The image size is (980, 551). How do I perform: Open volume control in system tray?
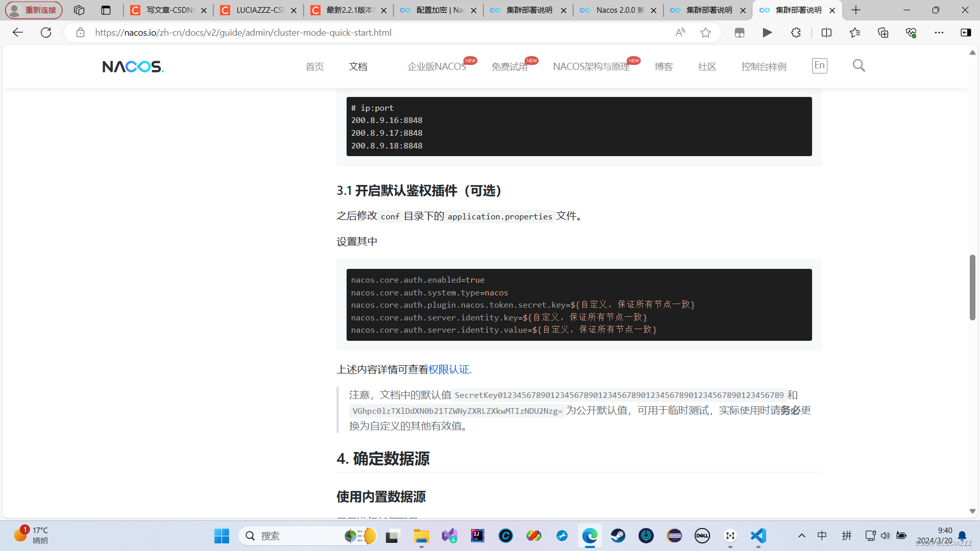click(x=886, y=536)
